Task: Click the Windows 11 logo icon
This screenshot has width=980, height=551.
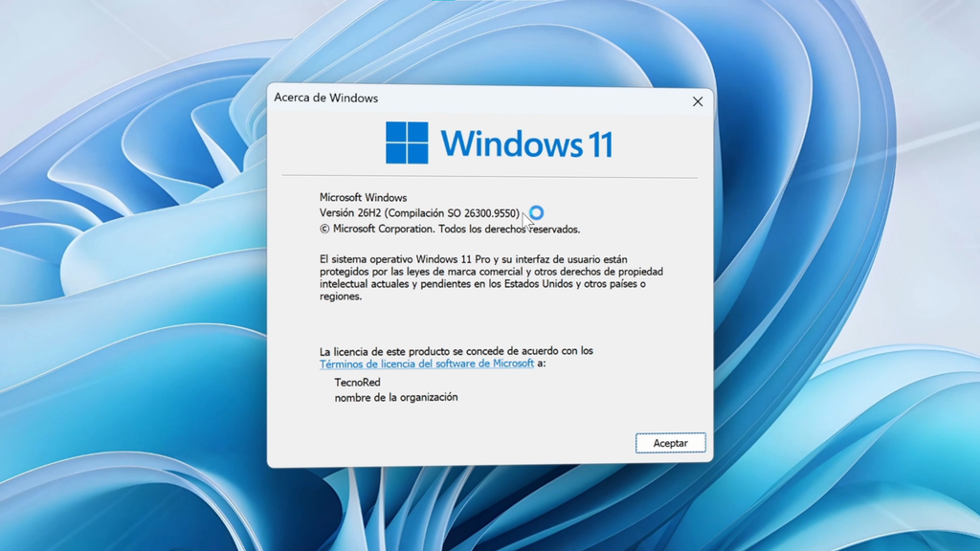Action: [407, 143]
